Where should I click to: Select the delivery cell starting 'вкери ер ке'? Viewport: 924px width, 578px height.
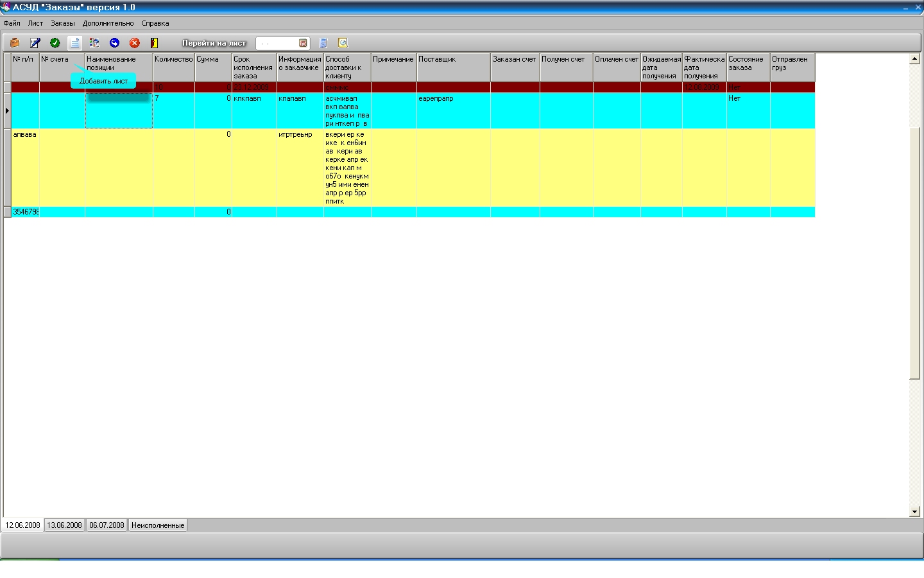tap(347, 168)
